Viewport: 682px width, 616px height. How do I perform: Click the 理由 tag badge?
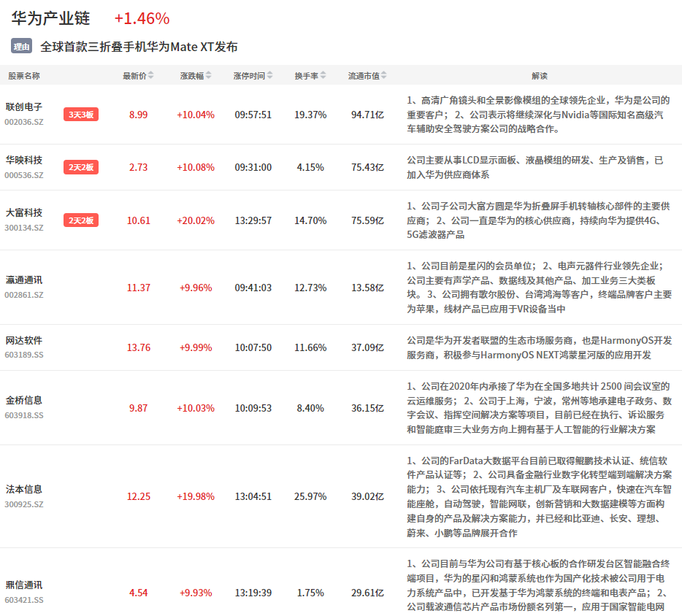pos(21,46)
